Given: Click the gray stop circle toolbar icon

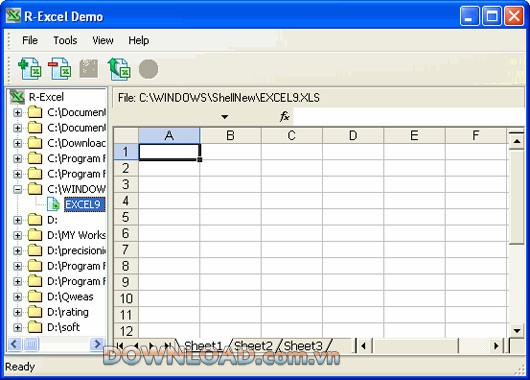Looking at the screenshot, I should coord(148,69).
